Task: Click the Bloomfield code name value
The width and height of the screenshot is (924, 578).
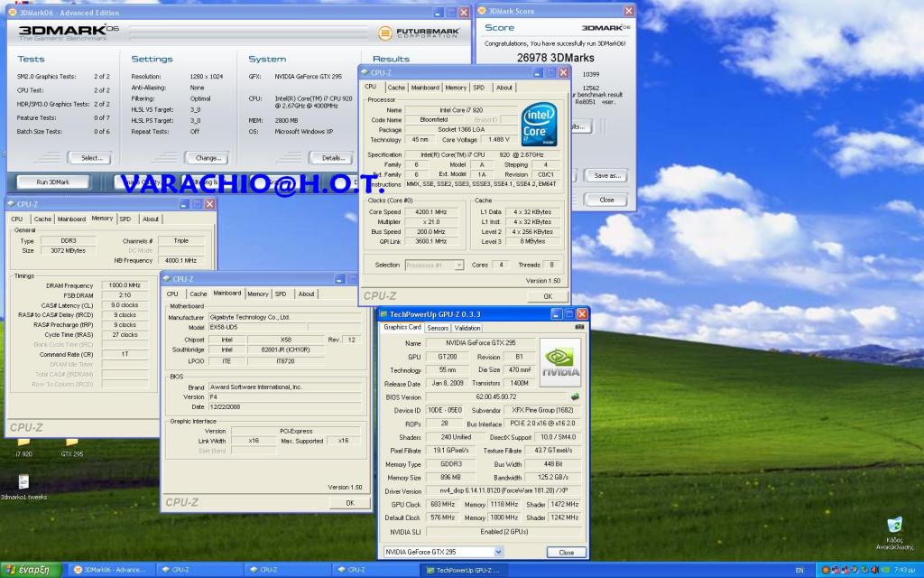Action: point(434,120)
